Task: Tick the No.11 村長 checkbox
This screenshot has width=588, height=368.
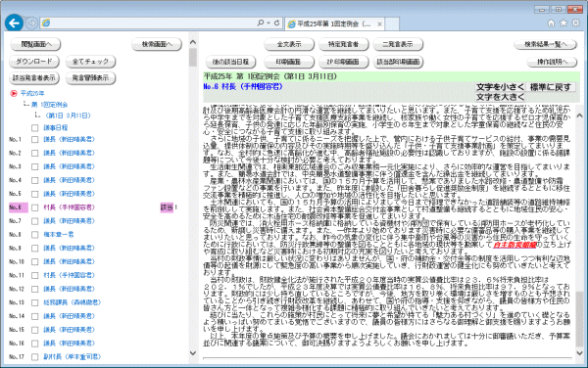Action: (35, 276)
